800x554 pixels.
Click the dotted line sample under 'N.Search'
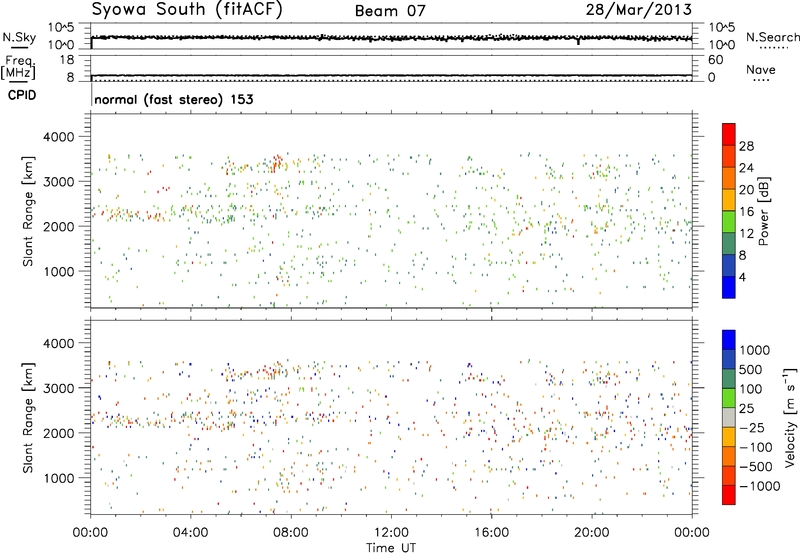coord(774,48)
